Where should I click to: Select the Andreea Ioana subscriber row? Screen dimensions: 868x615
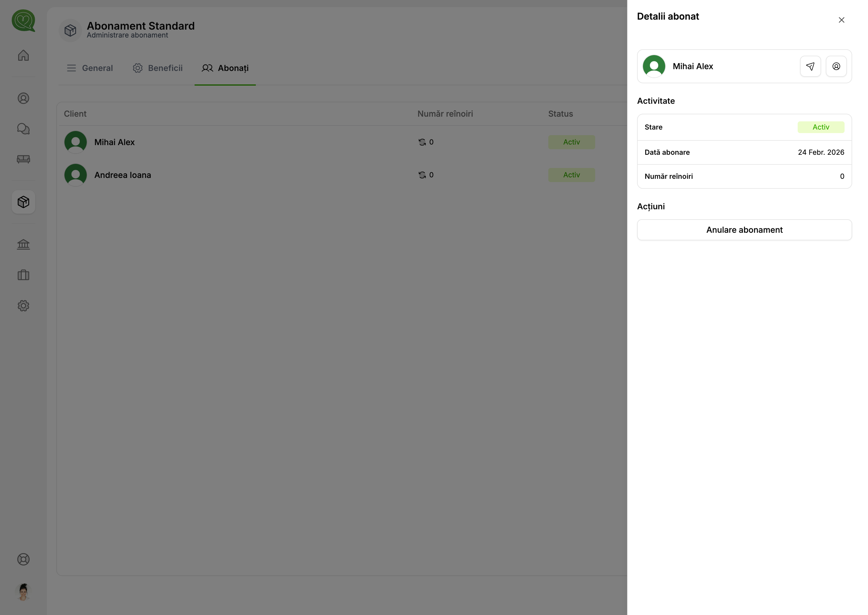tap(123, 175)
